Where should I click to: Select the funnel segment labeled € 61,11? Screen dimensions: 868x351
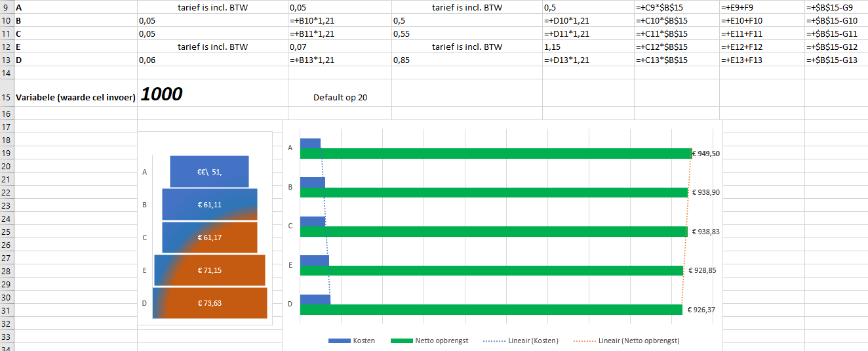pos(210,205)
